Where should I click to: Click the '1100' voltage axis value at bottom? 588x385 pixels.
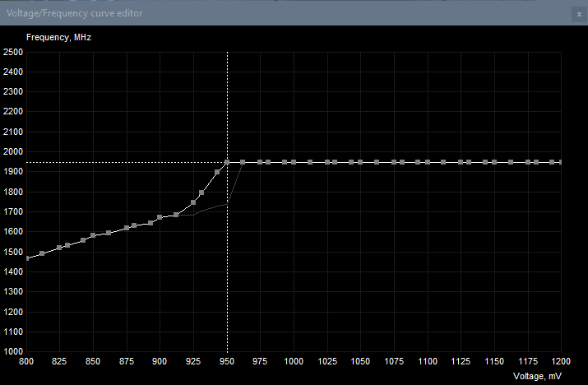click(428, 361)
